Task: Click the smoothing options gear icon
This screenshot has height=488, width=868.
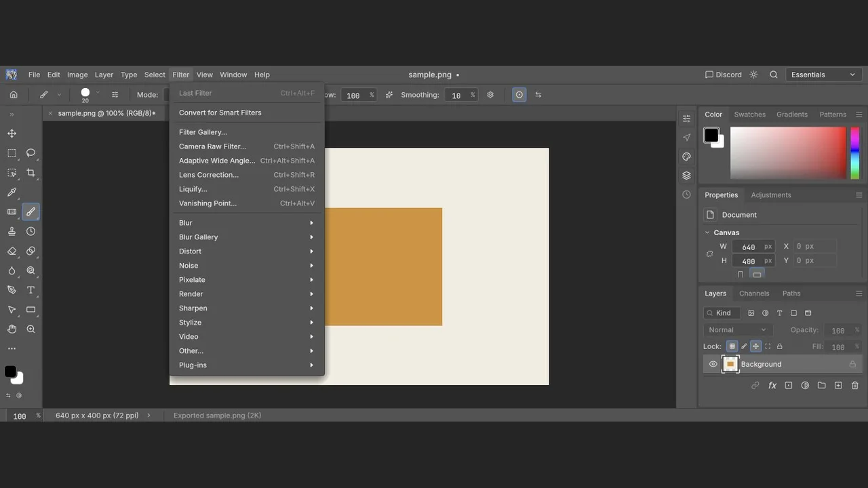Action: pos(490,95)
